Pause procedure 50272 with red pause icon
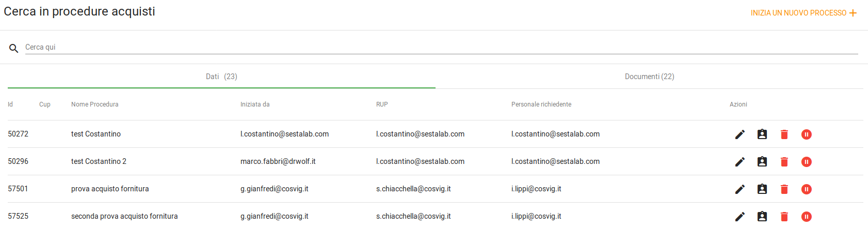Screen dimensions: 868x227 [807, 134]
